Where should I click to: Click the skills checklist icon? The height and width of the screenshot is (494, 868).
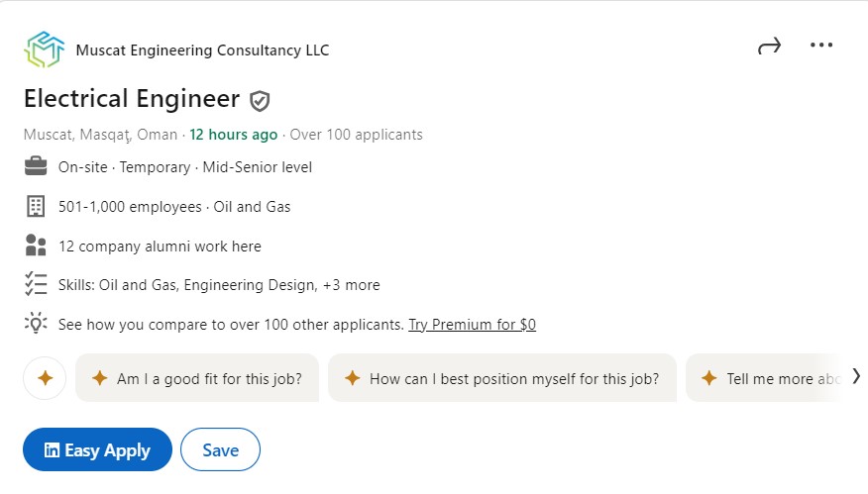(x=36, y=284)
